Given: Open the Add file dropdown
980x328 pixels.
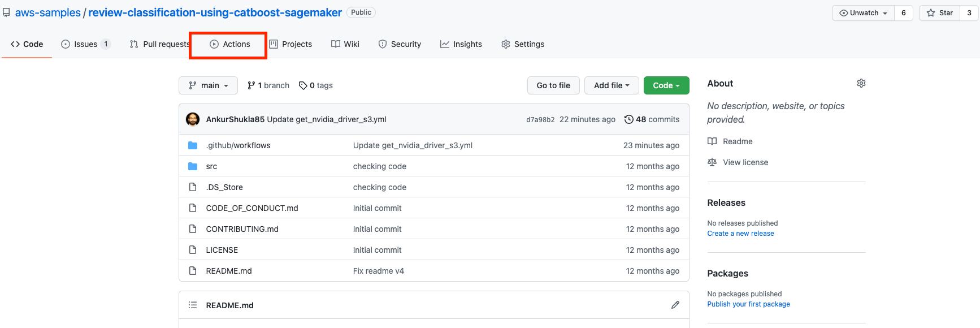Looking at the screenshot, I should pyautogui.click(x=612, y=85).
